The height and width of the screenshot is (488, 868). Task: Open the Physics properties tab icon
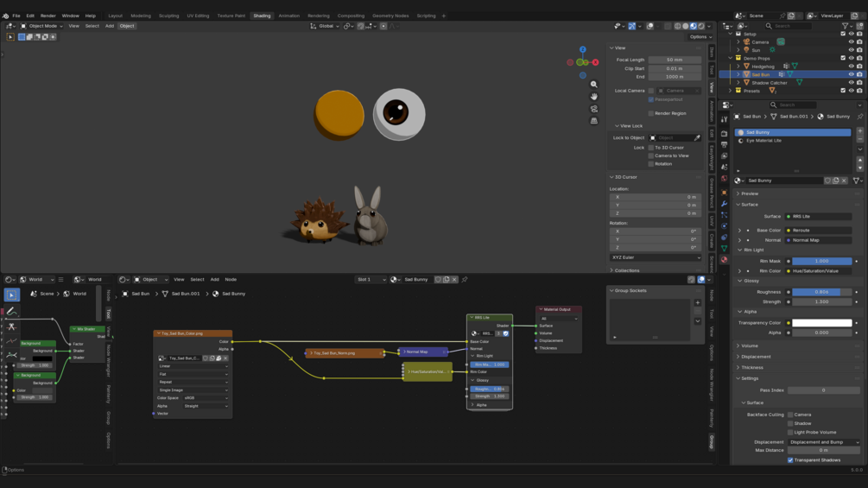(x=724, y=225)
